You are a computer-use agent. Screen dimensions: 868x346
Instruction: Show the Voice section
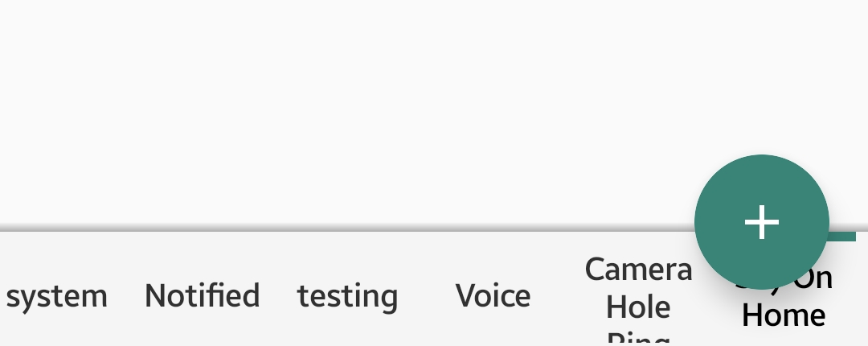pos(493,296)
